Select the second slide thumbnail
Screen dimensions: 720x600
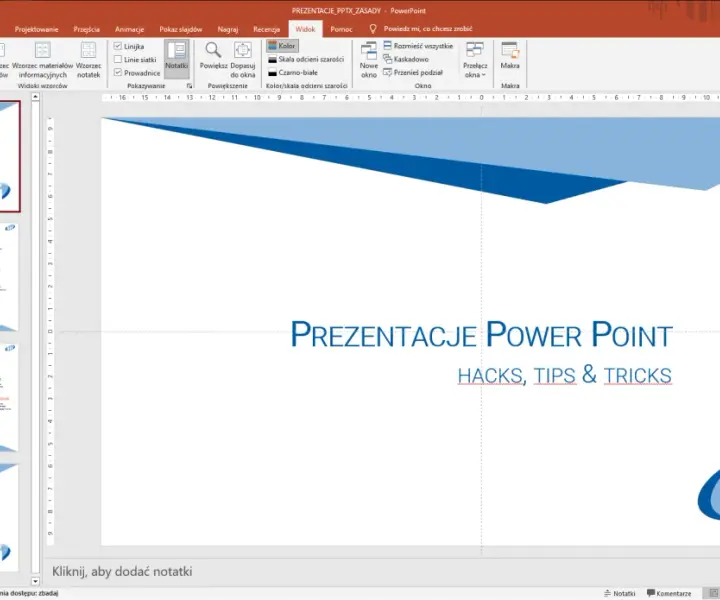(x=9, y=277)
